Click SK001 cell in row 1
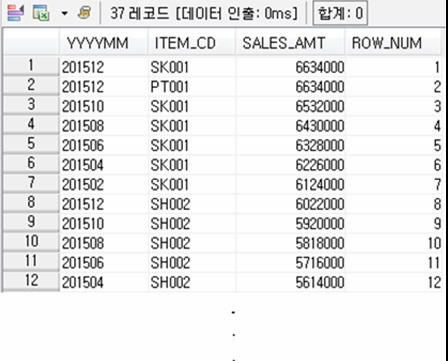Image resolution: width=448 pixels, height=361 pixels. click(x=192, y=68)
